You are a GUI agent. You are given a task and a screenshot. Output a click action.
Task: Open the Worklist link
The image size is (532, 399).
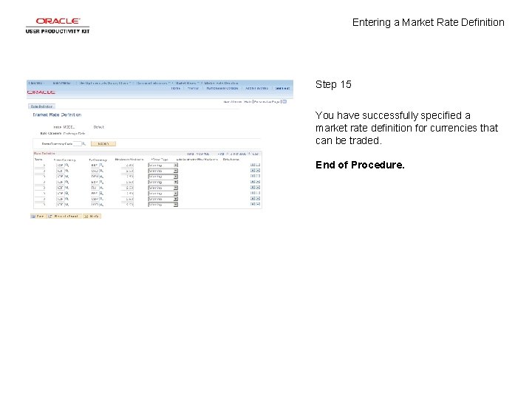click(x=193, y=88)
